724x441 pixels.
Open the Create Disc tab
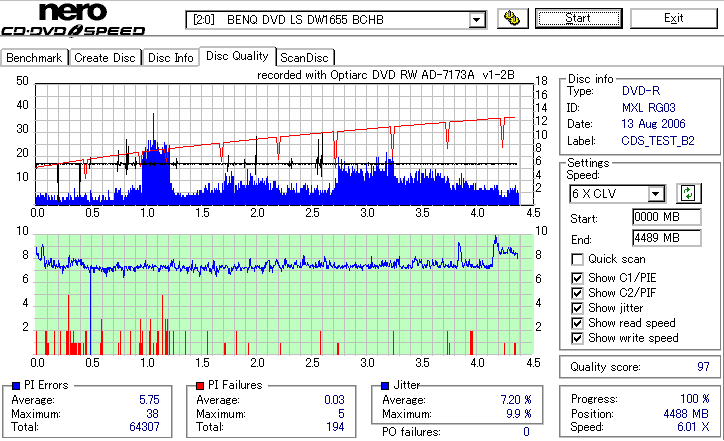coord(105,58)
